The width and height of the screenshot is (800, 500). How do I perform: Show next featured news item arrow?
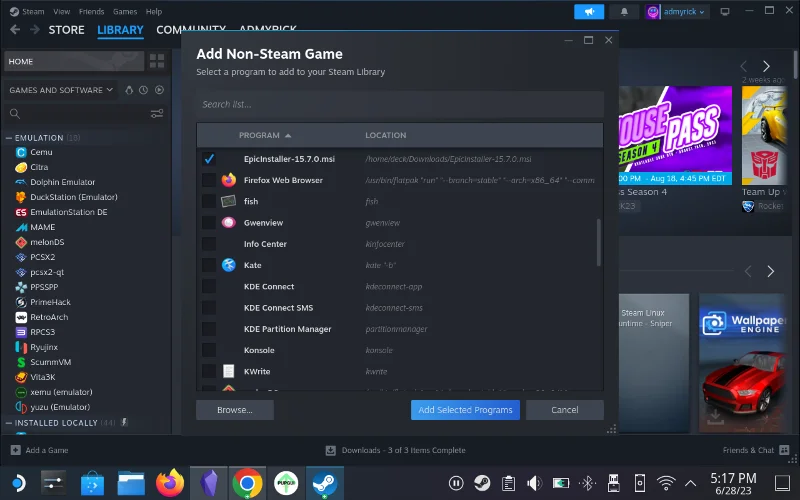766,66
